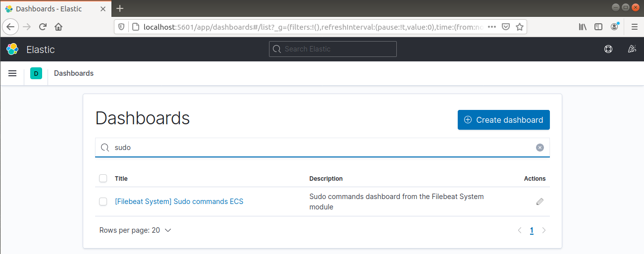644x254 pixels.
Task: Click the Sudo commands dashboard description text
Action: 396,202
